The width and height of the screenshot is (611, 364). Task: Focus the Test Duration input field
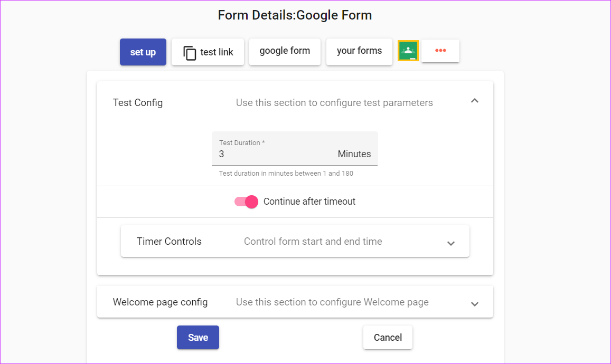click(x=275, y=154)
